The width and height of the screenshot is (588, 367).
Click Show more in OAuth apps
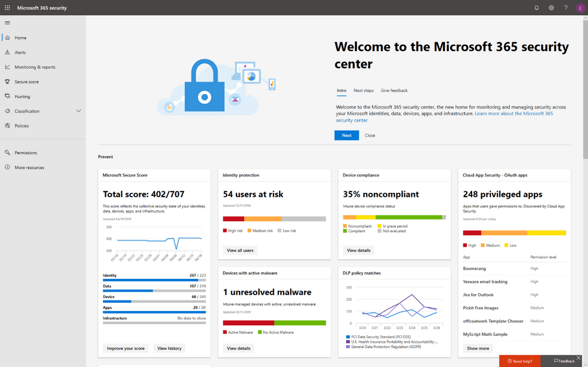[x=478, y=348]
